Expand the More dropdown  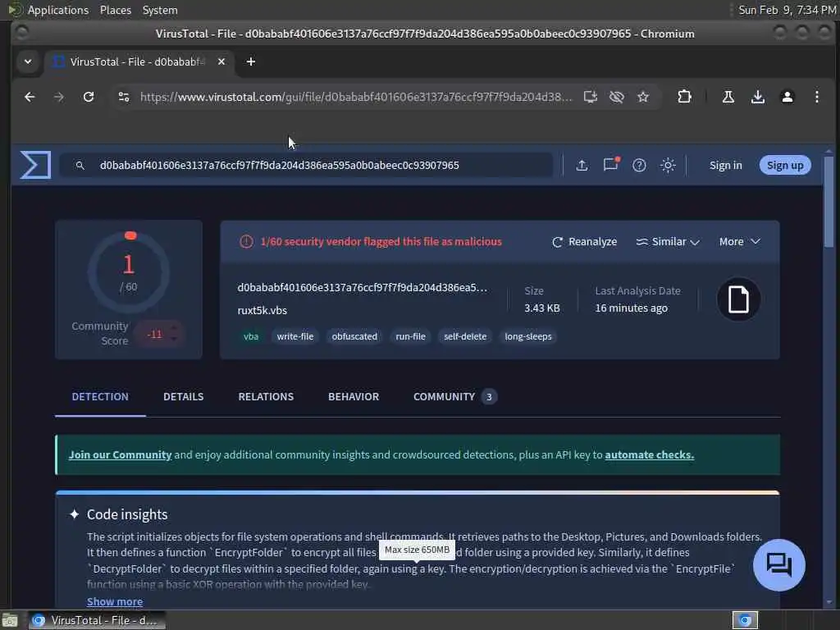740,242
